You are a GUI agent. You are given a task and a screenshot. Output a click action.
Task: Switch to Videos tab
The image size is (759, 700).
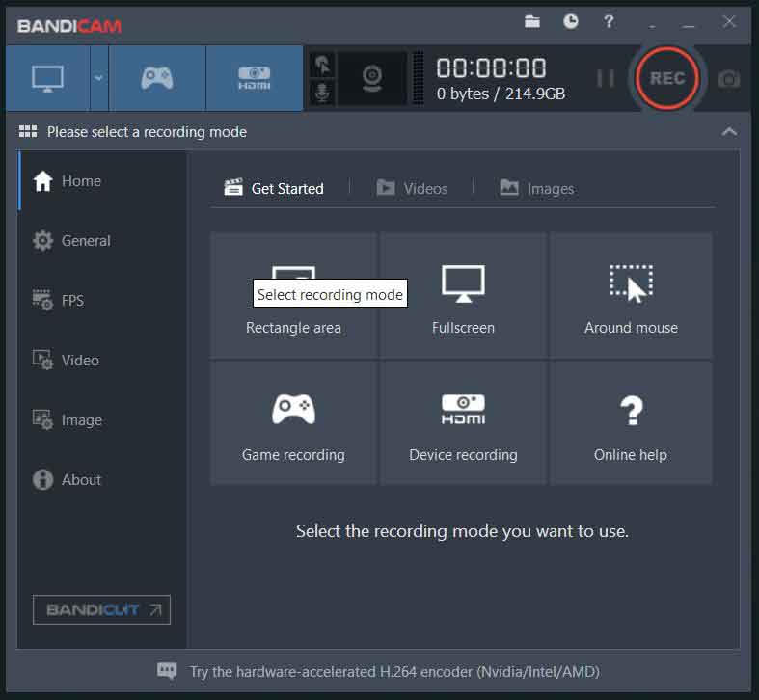pyautogui.click(x=412, y=188)
